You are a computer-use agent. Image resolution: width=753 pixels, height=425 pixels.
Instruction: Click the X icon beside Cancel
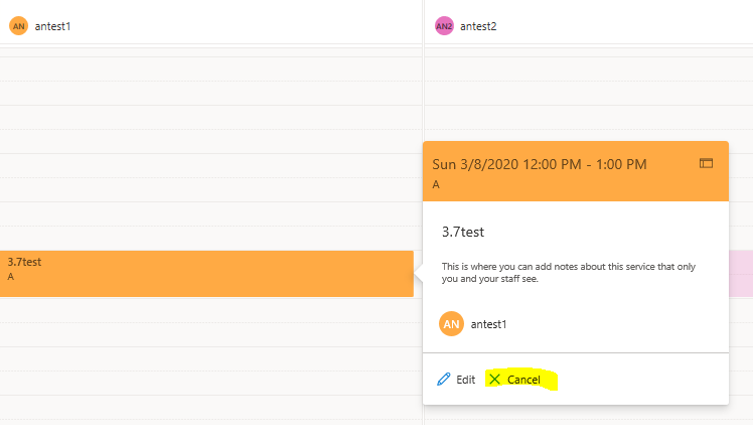494,380
